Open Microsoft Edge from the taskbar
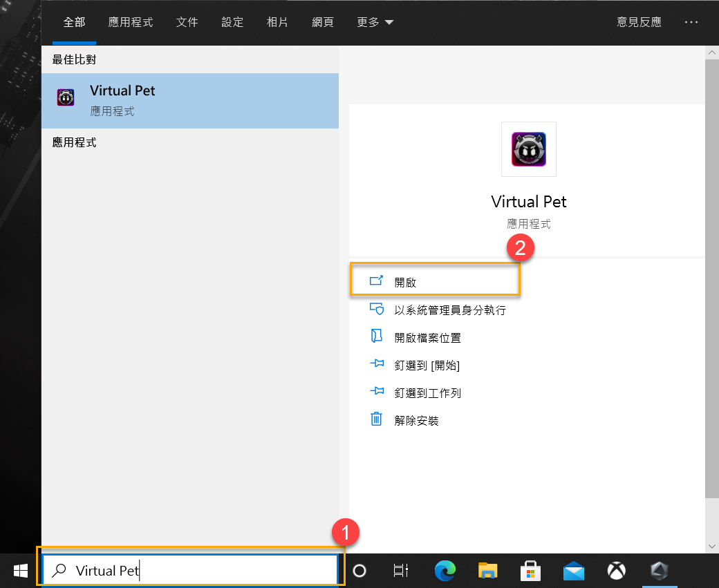719x588 pixels. tap(445, 571)
